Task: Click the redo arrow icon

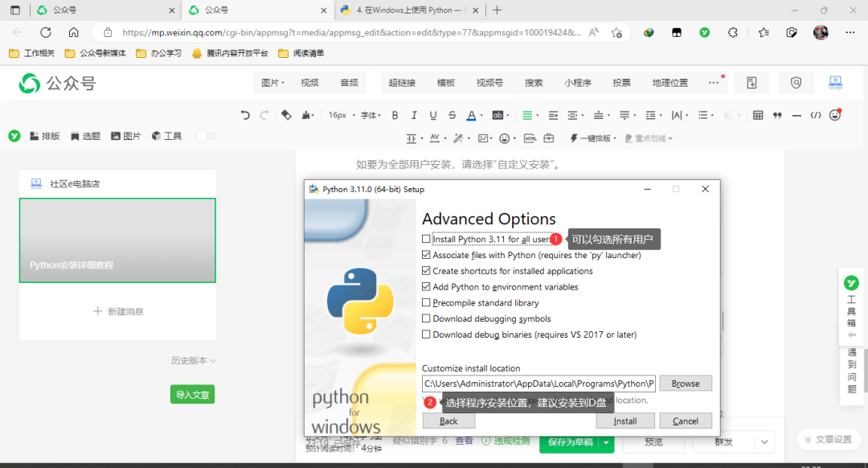Action: [x=264, y=115]
